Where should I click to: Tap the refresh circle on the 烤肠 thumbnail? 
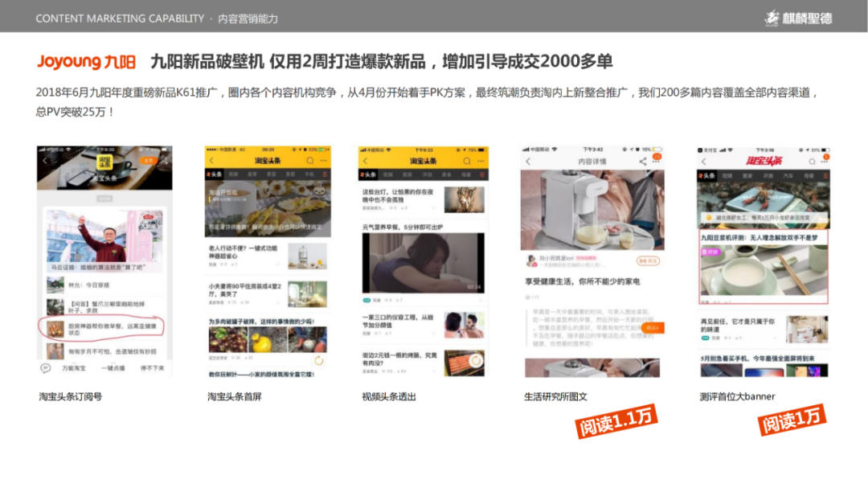click(x=476, y=361)
